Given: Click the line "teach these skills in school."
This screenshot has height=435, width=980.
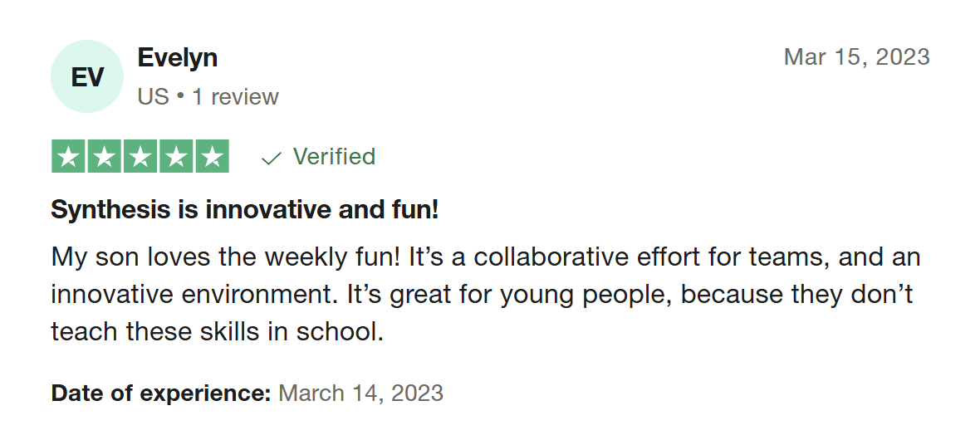Looking at the screenshot, I should click(x=218, y=331).
